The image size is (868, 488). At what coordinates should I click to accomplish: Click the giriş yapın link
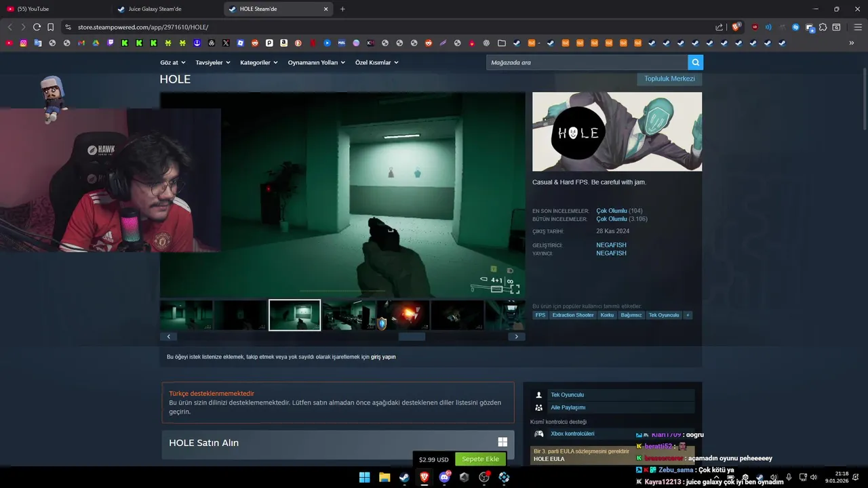pos(383,357)
